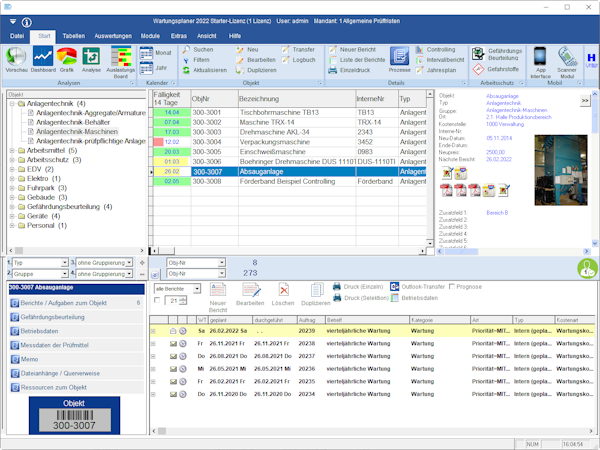Screen dimensions: 600x450
Task: Open the first Typ grouping dropdown
Action: pyautogui.click(x=64, y=263)
